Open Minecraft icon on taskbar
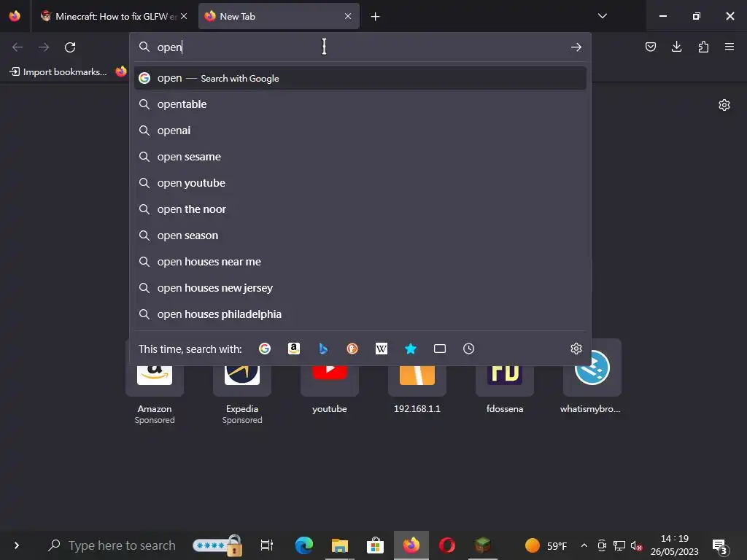Image resolution: width=747 pixels, height=560 pixels. 483,545
